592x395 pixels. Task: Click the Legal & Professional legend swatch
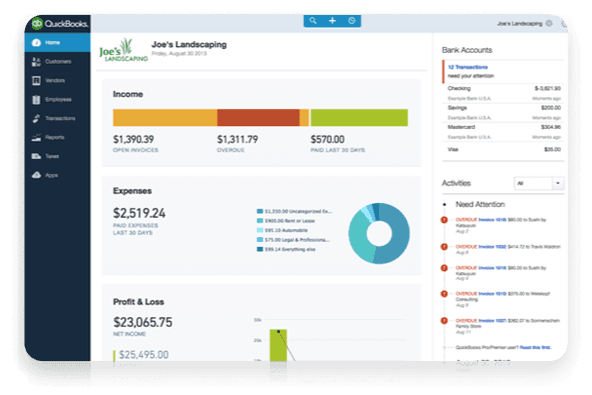click(260, 240)
